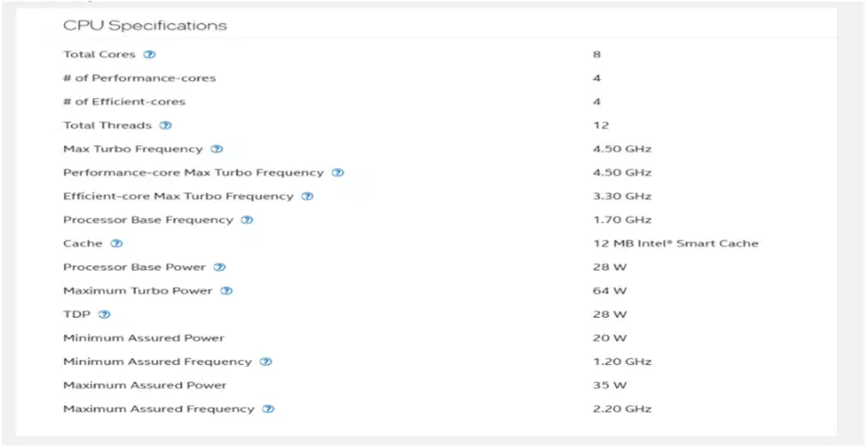Show Processor Base Power info icon

point(219,267)
